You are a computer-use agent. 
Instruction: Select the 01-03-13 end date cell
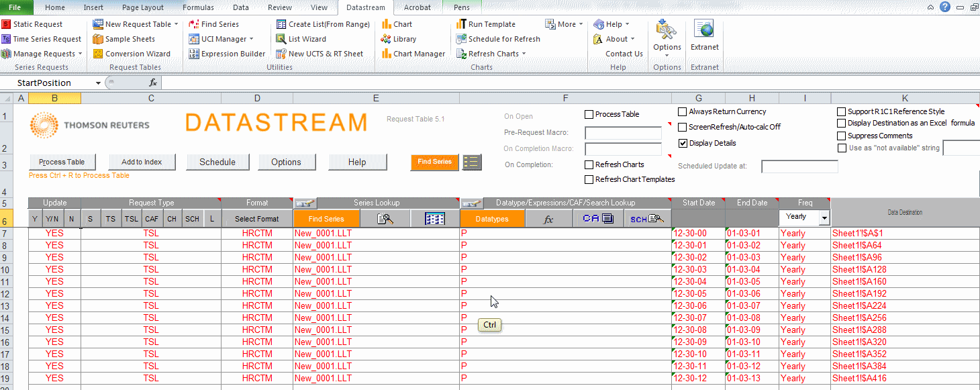[752, 379]
